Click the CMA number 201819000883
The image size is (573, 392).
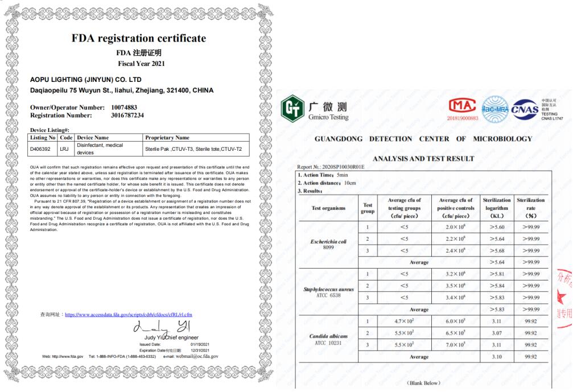pyautogui.click(x=463, y=118)
